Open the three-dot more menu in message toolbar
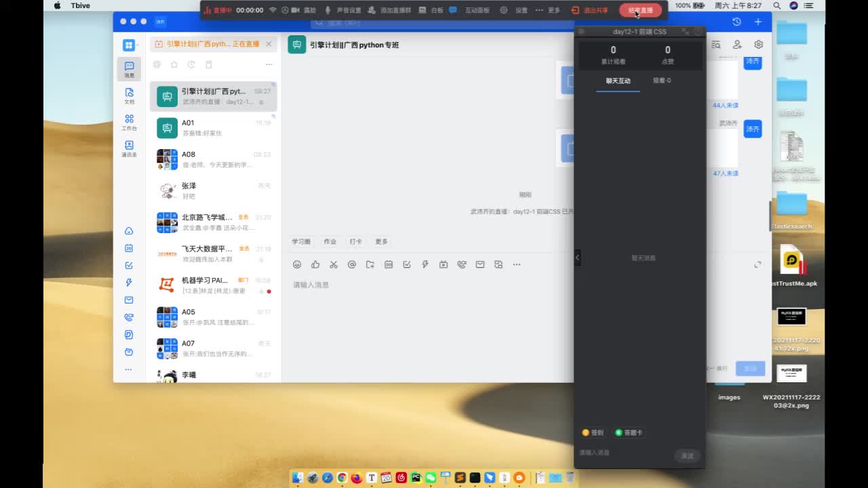The width and height of the screenshot is (868, 488). point(517,264)
